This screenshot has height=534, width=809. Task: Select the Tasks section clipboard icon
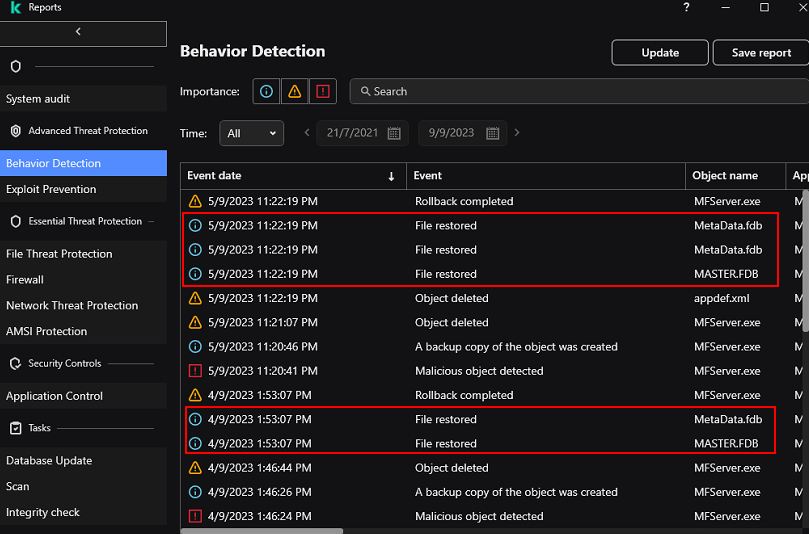[x=16, y=428]
